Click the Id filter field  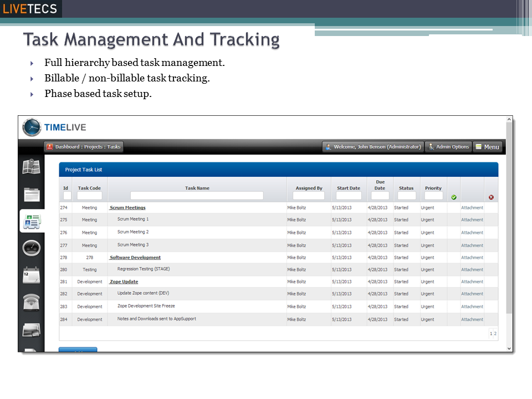67,196
